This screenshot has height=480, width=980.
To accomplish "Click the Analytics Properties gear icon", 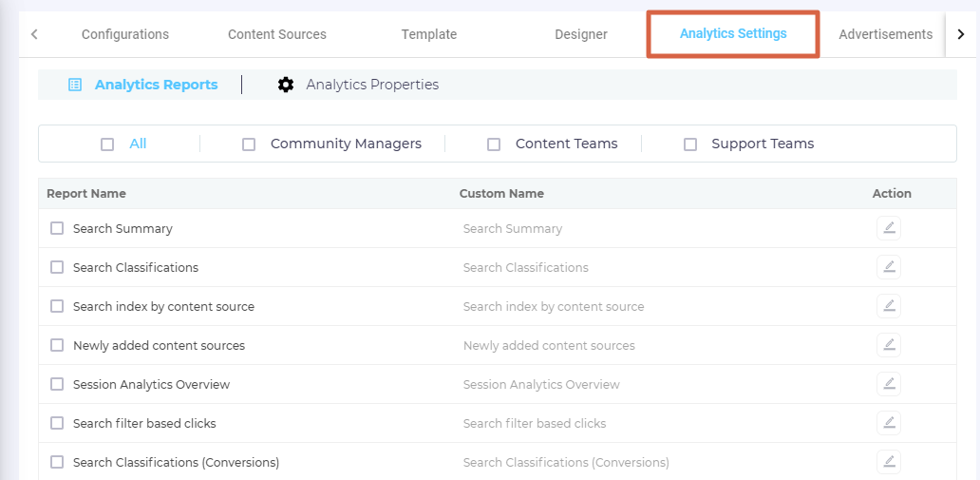I will (286, 85).
